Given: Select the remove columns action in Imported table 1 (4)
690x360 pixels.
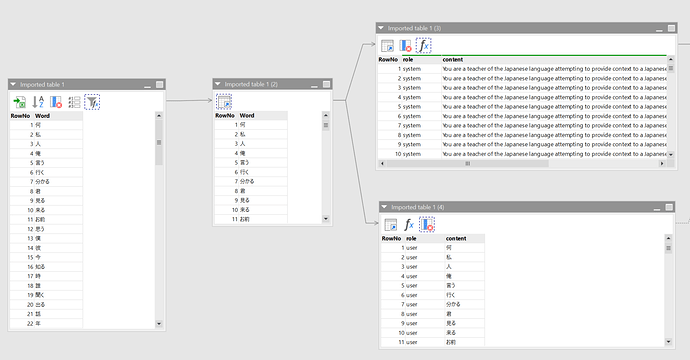Looking at the screenshot, I should point(427,224).
